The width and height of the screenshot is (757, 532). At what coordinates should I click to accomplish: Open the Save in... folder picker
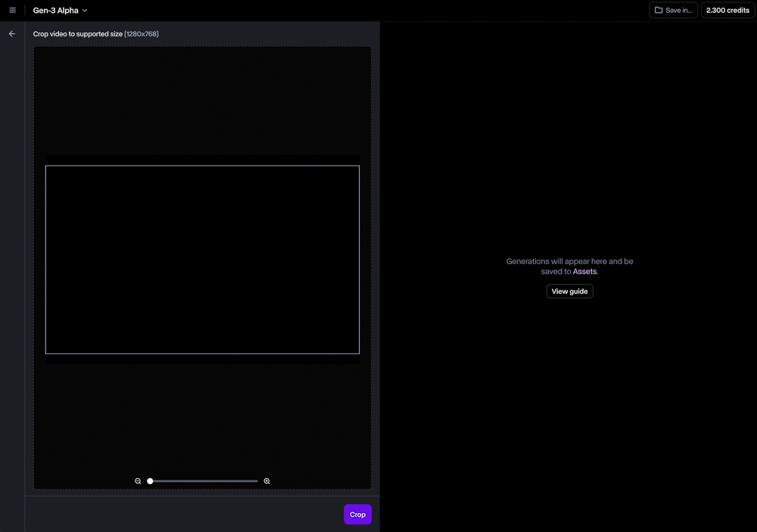tap(673, 11)
